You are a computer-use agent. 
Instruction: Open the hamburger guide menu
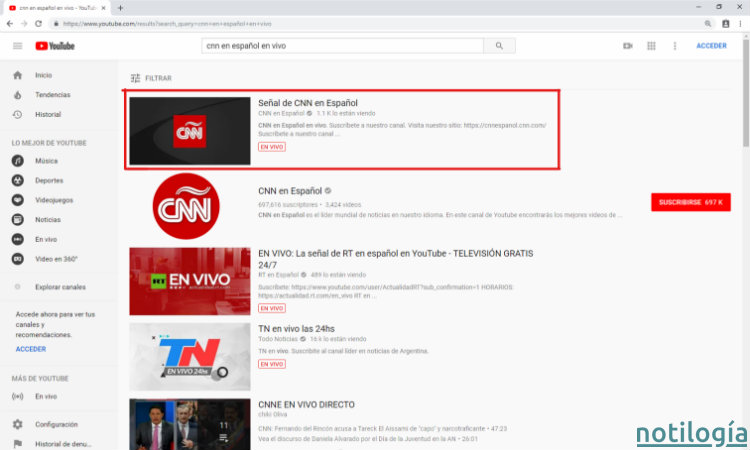18,46
